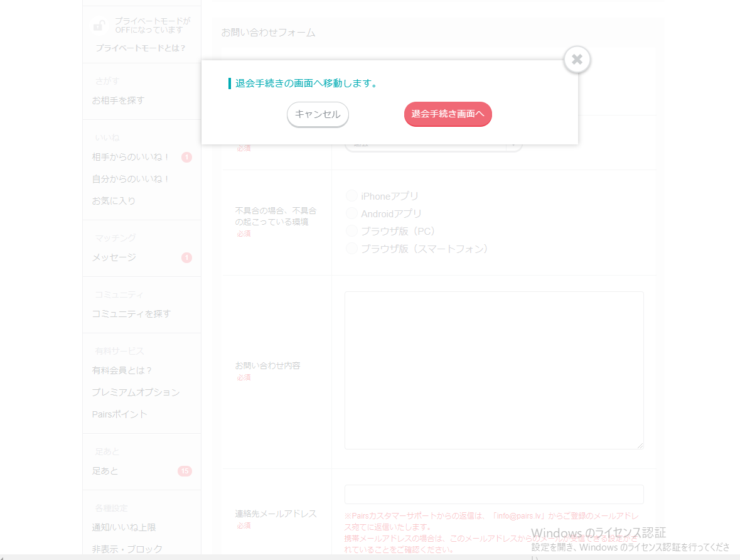Open プライベートモードとは? help link
The width and height of the screenshot is (740, 560).
pyautogui.click(x=141, y=48)
